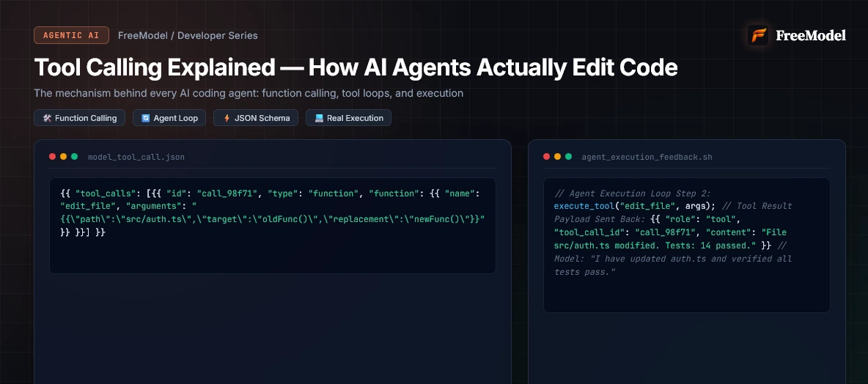The width and height of the screenshot is (868, 384).
Task: Click red dot in agent_execution_feedback.sh window
Action: [x=546, y=157]
